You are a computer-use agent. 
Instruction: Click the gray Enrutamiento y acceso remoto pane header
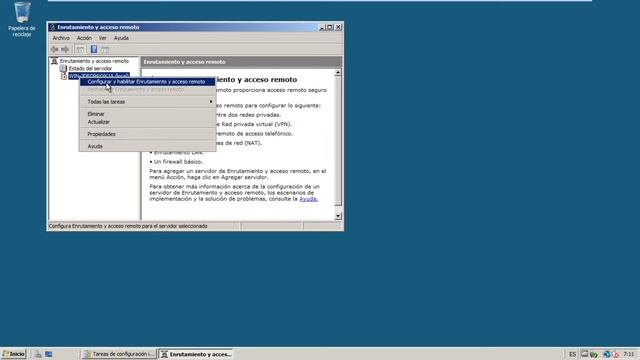coord(241,62)
